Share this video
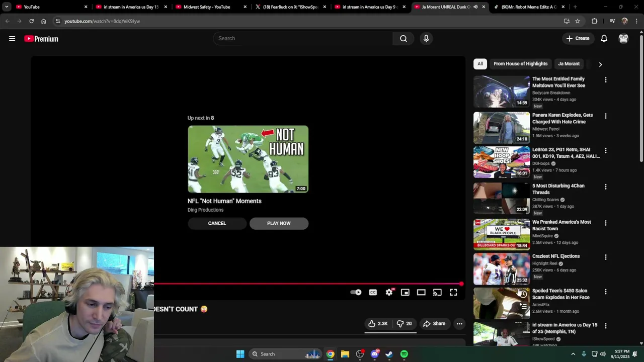This screenshot has height=362, width=644. coord(434,324)
